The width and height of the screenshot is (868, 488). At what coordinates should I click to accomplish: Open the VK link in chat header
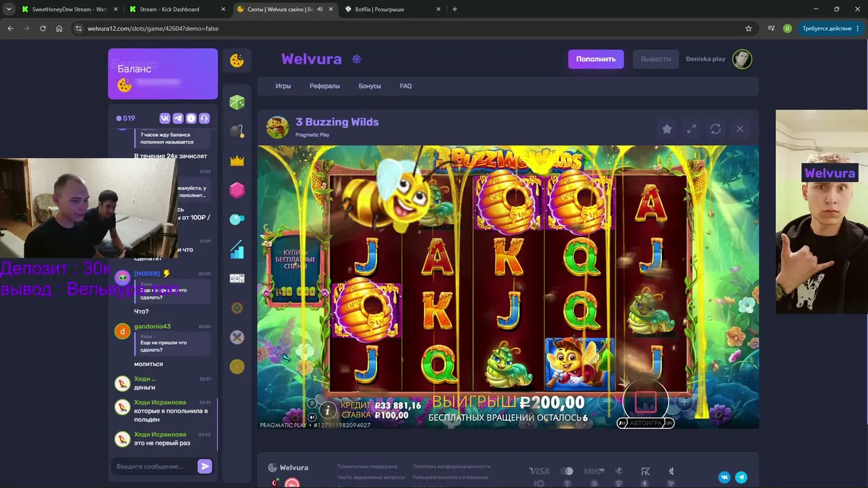click(165, 118)
